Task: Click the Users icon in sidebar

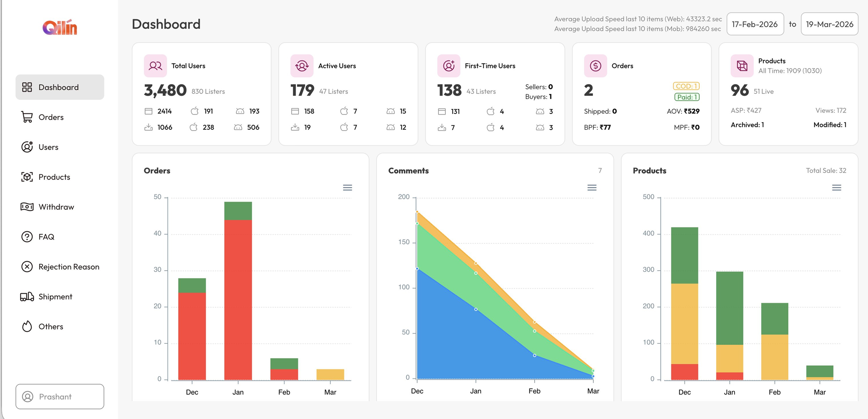Action: pos(27,147)
